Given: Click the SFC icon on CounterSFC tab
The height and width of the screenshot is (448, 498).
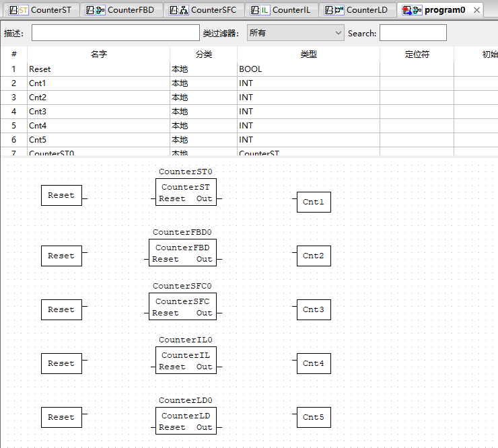Looking at the screenshot, I should (x=178, y=10).
